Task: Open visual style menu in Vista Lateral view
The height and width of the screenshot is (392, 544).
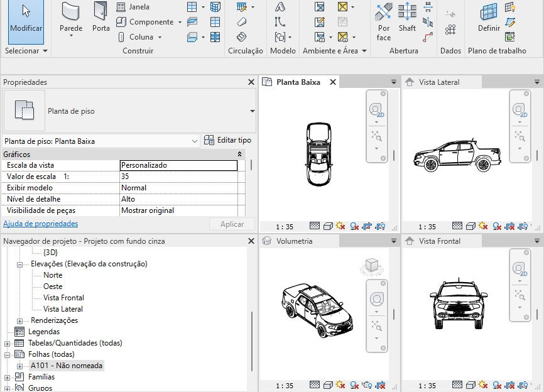Action: click(x=471, y=226)
